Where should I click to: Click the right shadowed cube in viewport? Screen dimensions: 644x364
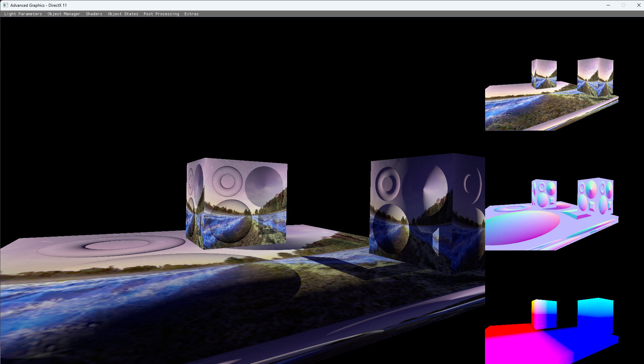pos(427,213)
